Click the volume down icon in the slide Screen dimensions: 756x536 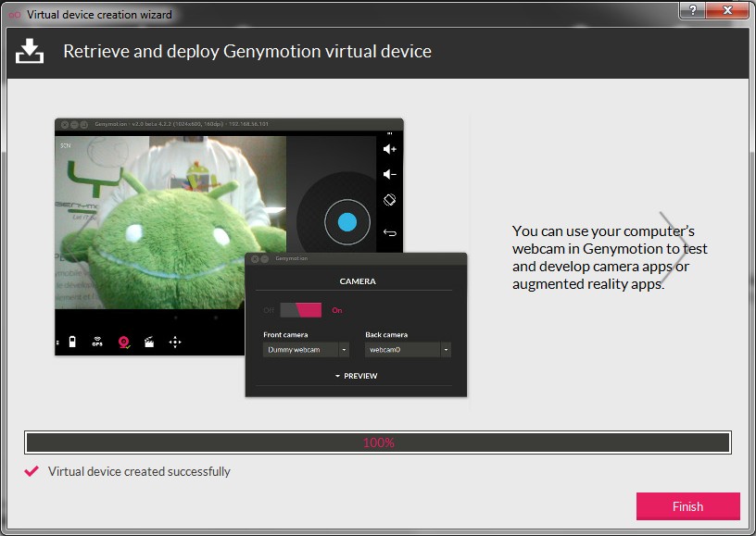[x=389, y=174]
